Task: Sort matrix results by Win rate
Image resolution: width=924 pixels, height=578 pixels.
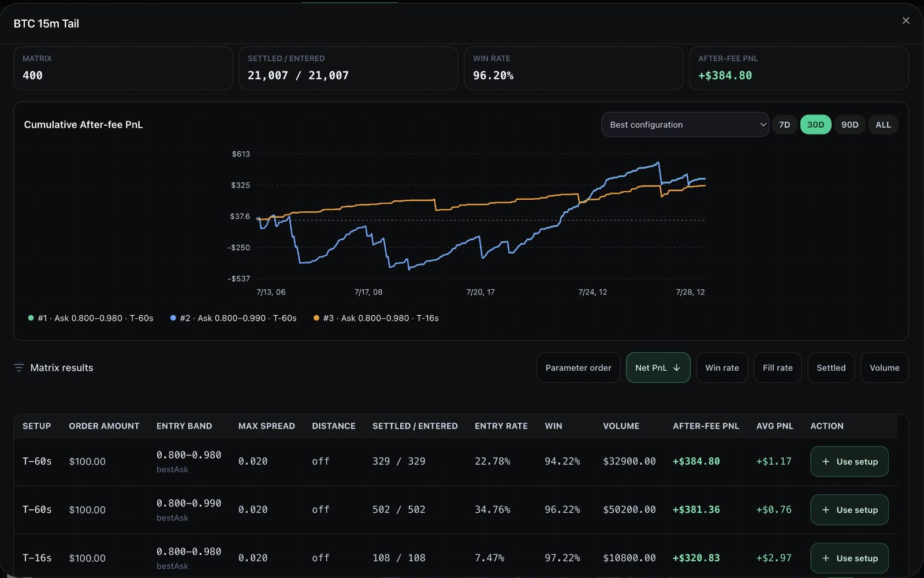Action: click(x=722, y=368)
